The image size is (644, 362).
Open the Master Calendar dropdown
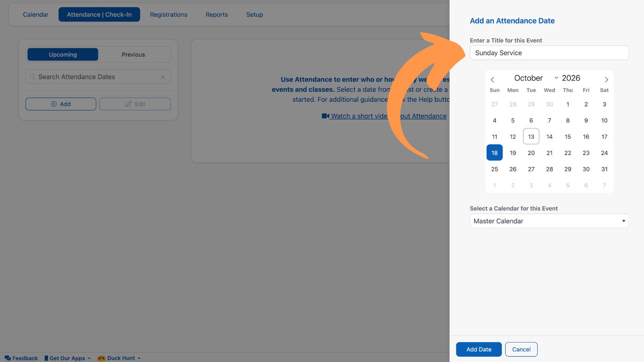(549, 221)
